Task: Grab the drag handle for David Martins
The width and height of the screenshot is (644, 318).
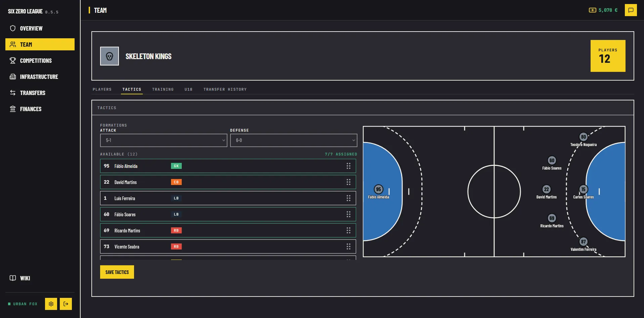Action: coord(348,182)
